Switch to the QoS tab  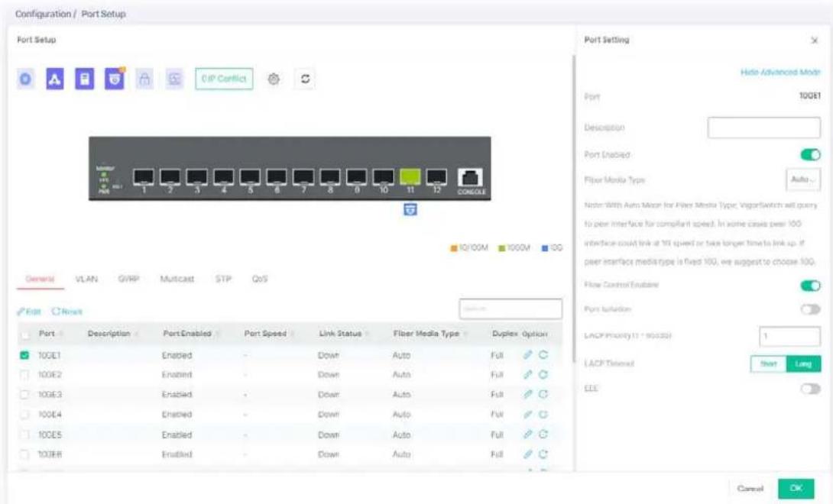[x=259, y=279]
